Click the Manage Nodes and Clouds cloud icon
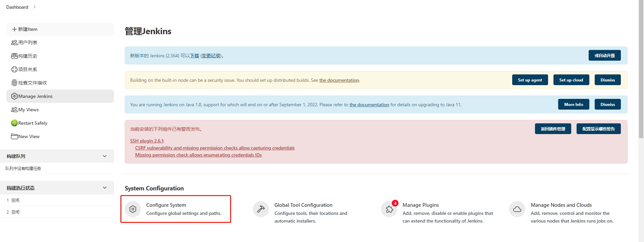 517,209
